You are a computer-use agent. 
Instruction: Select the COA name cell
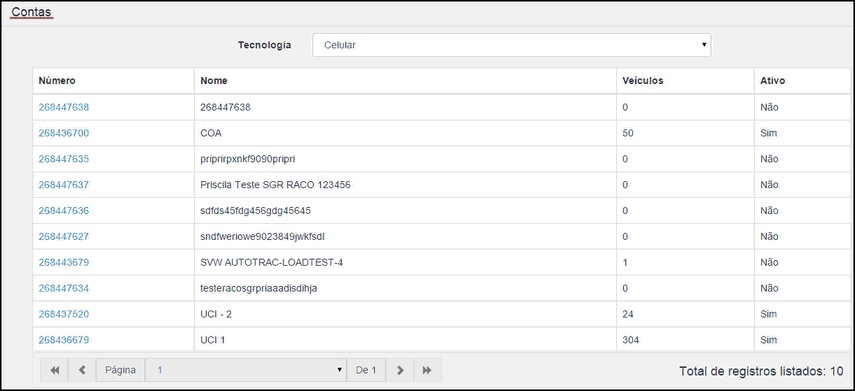pyautogui.click(x=405, y=133)
